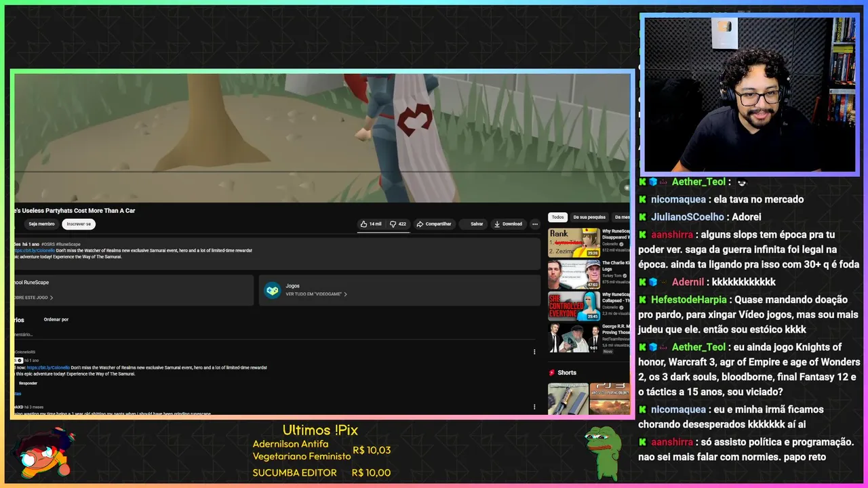Click the video progress bar
The height and width of the screenshot is (488, 868).
(x=321, y=171)
